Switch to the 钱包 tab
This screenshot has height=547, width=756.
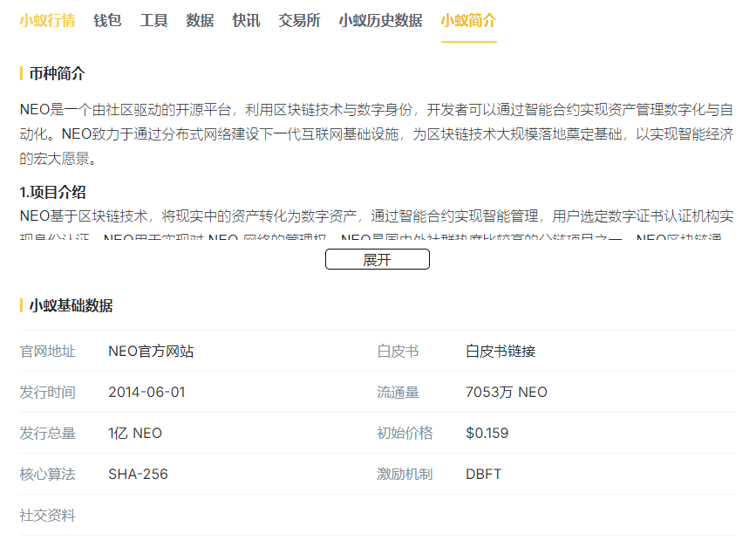pos(108,21)
